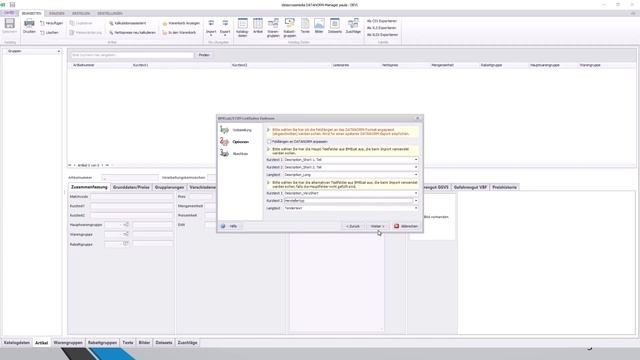Image resolution: width=640 pixels, height=360 pixels.
Task: Toggle the Feldlängen an DATANORM anpassen checkbox
Action: (269, 142)
